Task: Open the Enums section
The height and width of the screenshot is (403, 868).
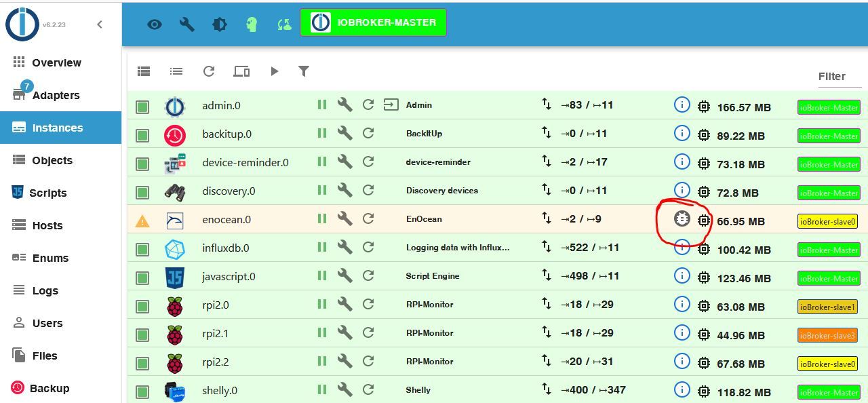Action: click(60, 258)
